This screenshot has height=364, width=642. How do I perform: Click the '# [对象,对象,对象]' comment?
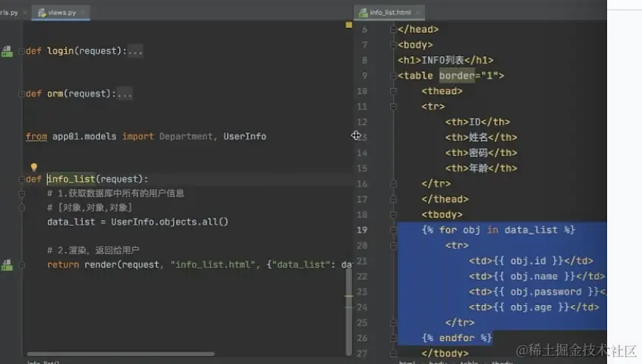(90, 208)
